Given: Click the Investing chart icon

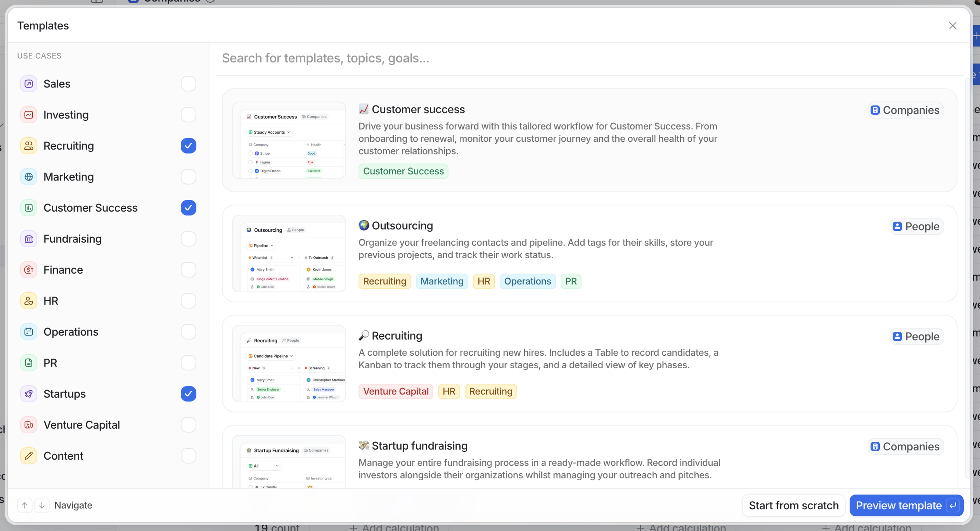Looking at the screenshot, I should point(29,115).
